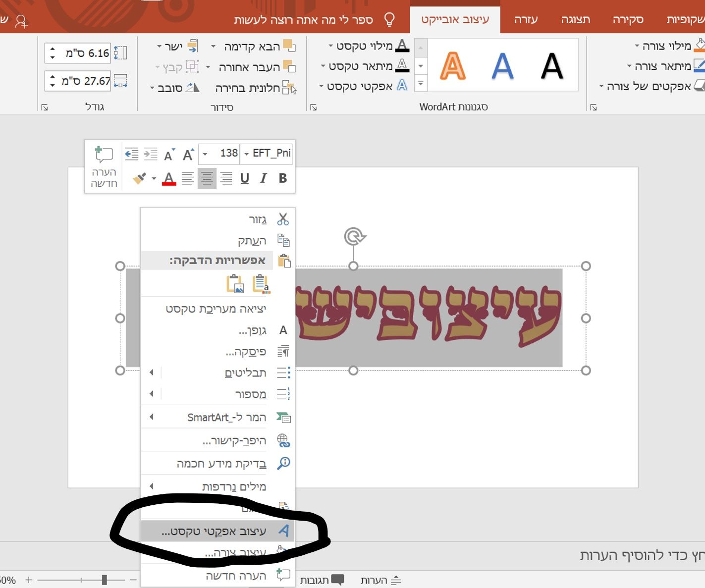Apply the black A WordArt style
The height and width of the screenshot is (588, 705).
552,66
